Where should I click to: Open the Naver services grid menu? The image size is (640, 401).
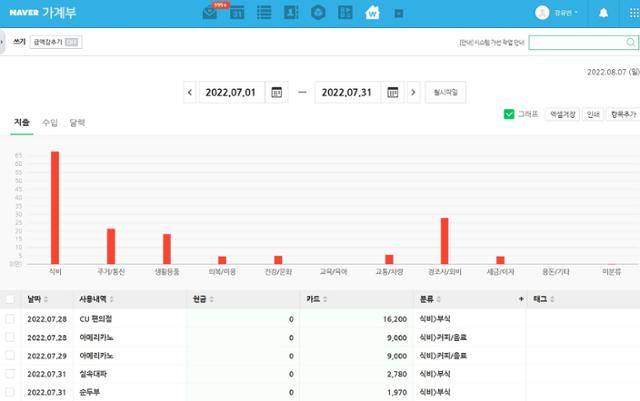(x=634, y=13)
